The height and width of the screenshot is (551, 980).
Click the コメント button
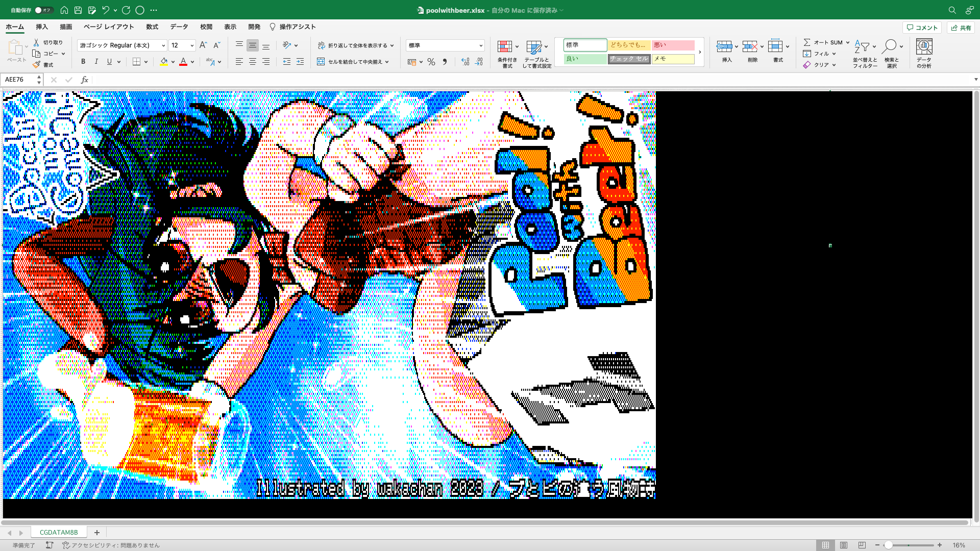pos(922,28)
